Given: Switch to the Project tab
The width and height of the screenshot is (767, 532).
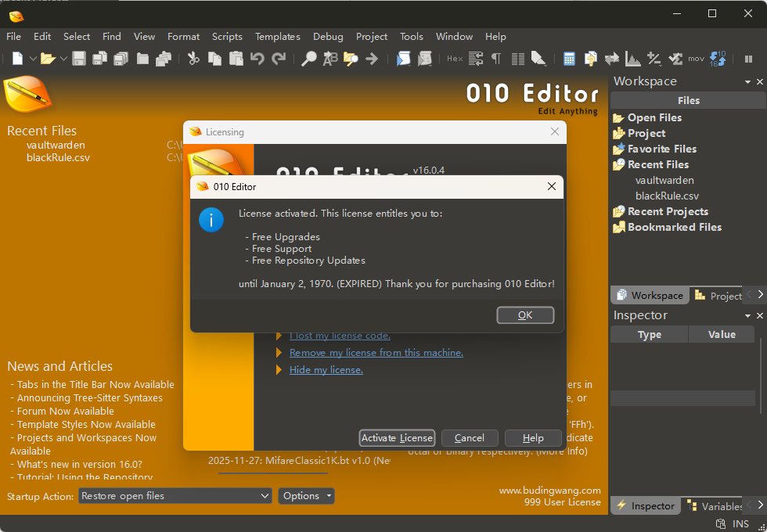Looking at the screenshot, I should (718, 296).
